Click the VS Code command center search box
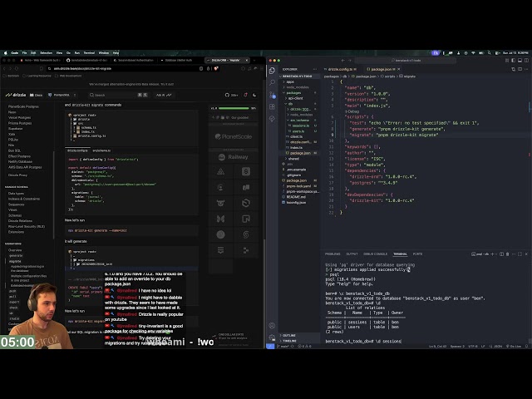Viewport: 532px width, 399px height. 406,61
